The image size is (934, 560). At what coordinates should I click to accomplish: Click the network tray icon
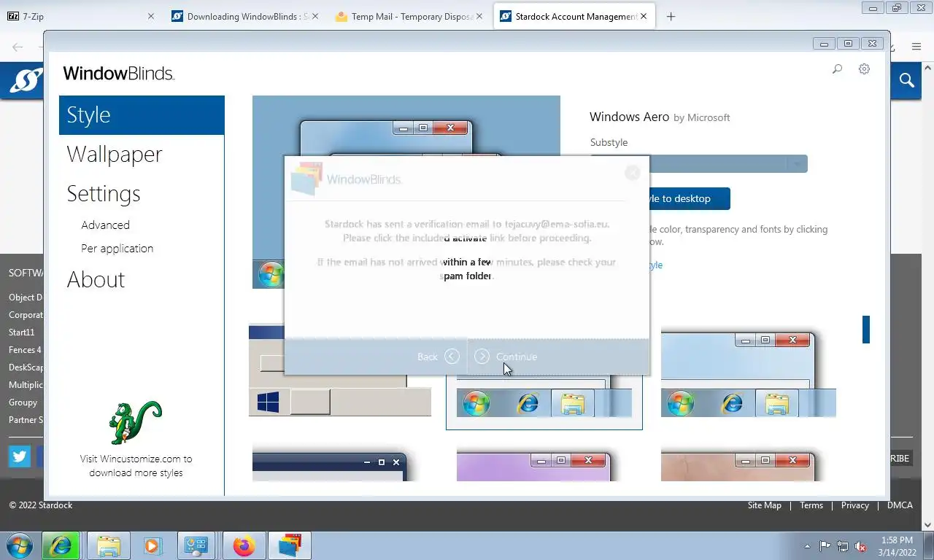pyautogui.click(x=843, y=546)
